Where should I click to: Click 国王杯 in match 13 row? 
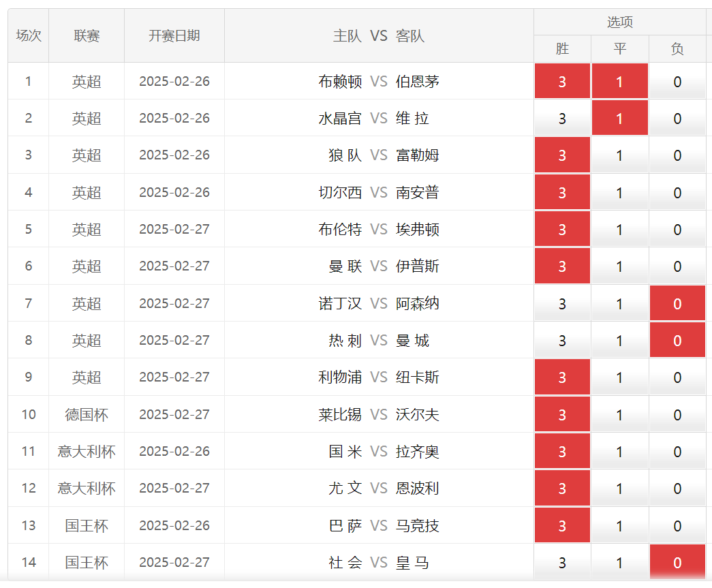pyautogui.click(x=87, y=525)
